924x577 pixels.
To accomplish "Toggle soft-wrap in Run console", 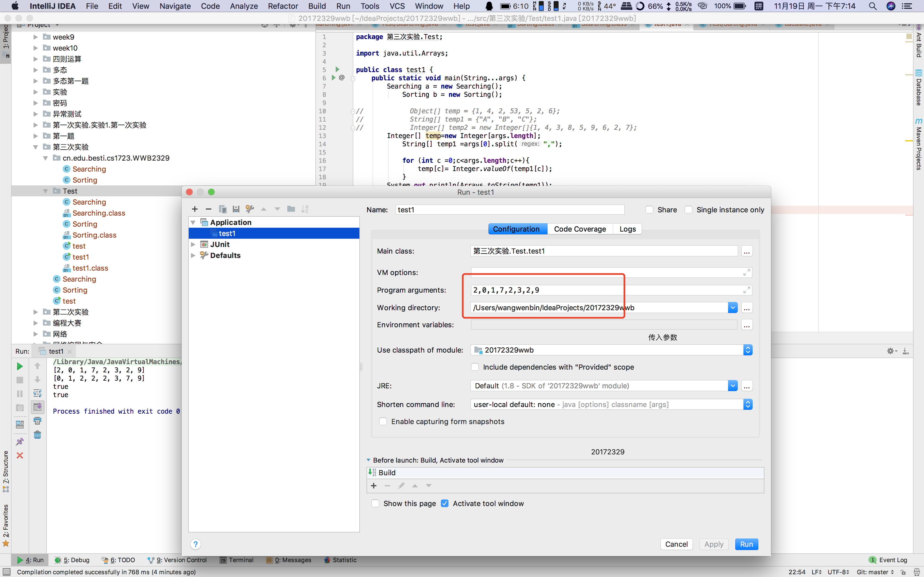I will point(37,393).
